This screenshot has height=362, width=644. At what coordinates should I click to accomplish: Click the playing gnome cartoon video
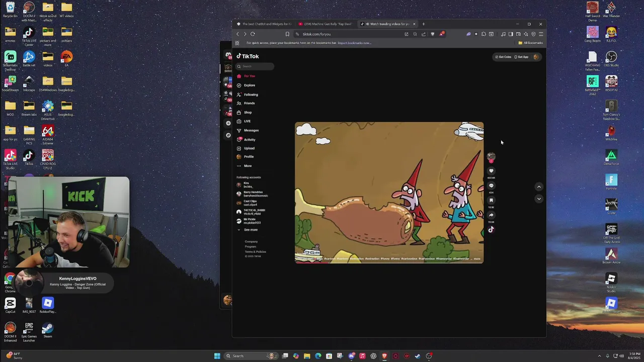[389, 192]
